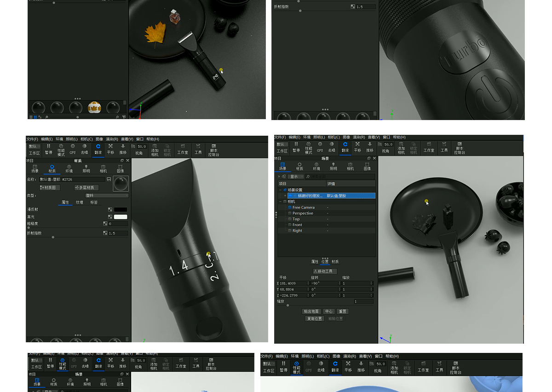Click the material preview sphere thumbnail beside 名称
This screenshot has width=552, height=392.
coord(121,184)
